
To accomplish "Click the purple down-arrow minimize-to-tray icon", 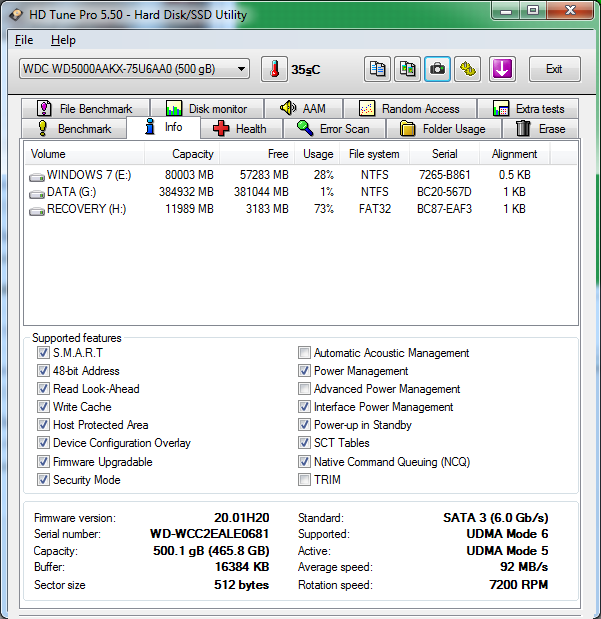I will click(x=502, y=69).
